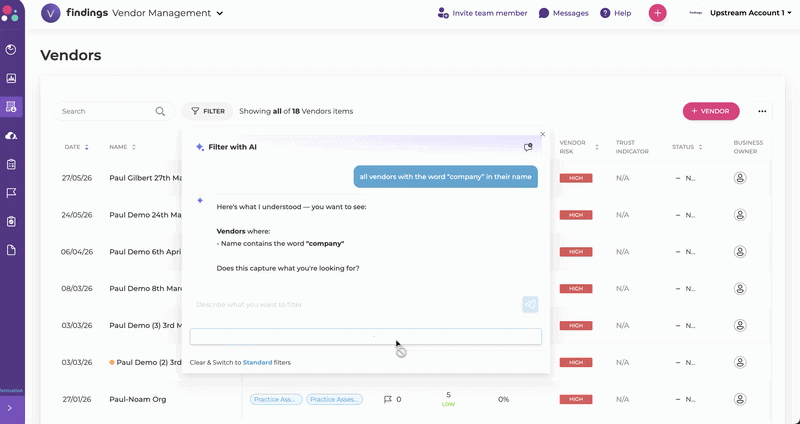Image resolution: width=800 pixels, height=424 pixels.
Task: Open the dashboard gauge icon in sidebar
Action: [x=11, y=49]
